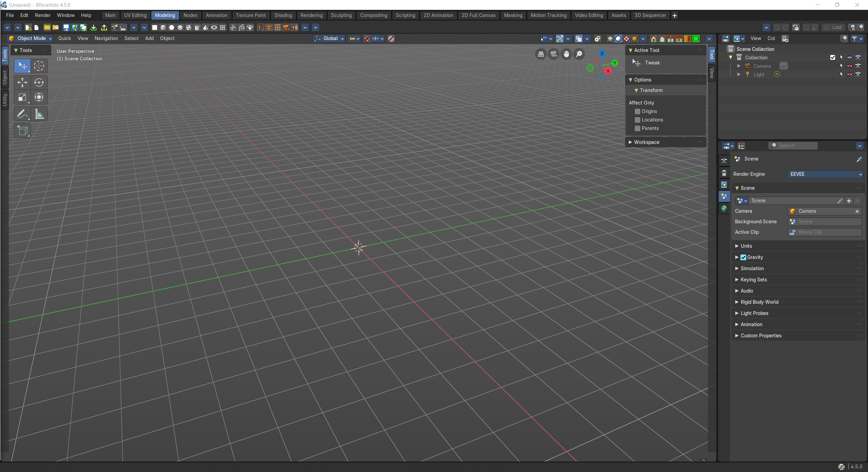Open the Add menu in viewport header

click(x=149, y=38)
